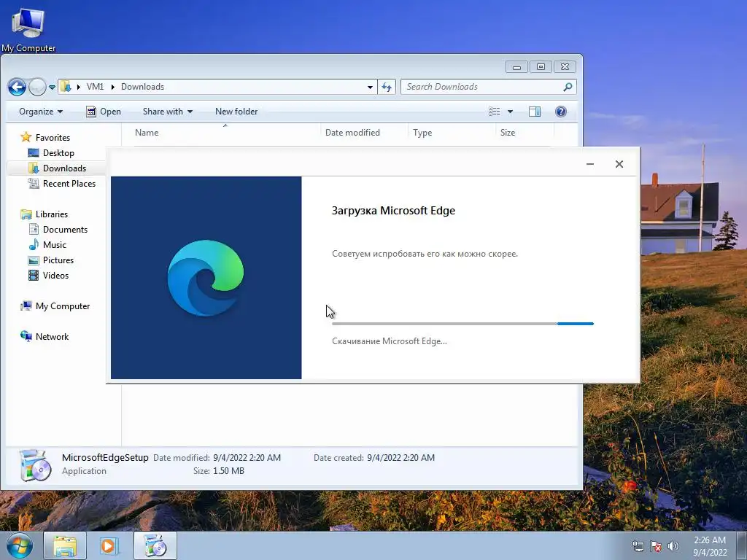This screenshot has width=747, height=560.
Task: Click the Size: 1.50 MB text
Action: pyautogui.click(x=219, y=471)
